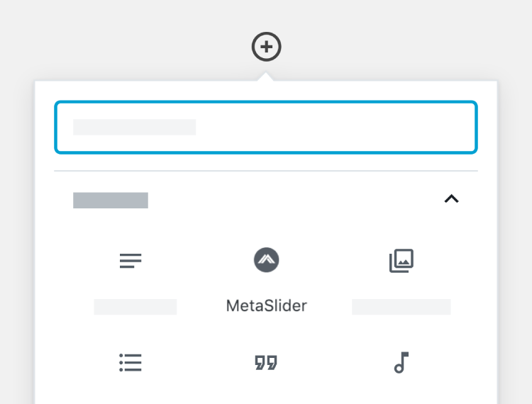532x404 pixels.
Task: Insert a List block
Action: tap(131, 363)
